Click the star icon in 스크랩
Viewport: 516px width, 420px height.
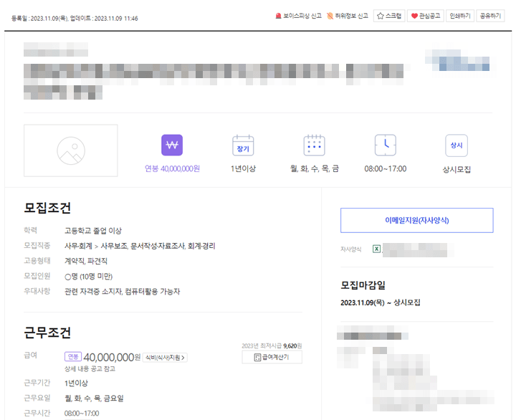[381, 16]
